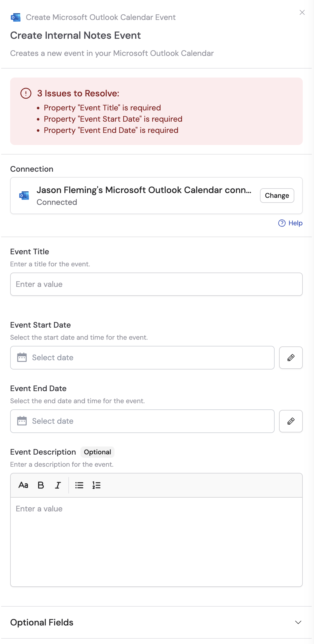Apply italic formatting in the description editor
Screen dimensions: 314x644
[x=57, y=485]
